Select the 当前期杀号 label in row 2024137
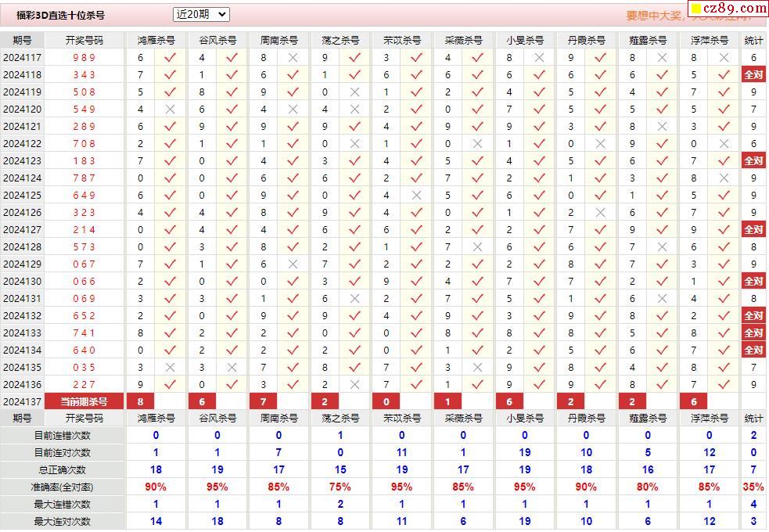The width and height of the screenshot is (769, 532). tap(84, 401)
